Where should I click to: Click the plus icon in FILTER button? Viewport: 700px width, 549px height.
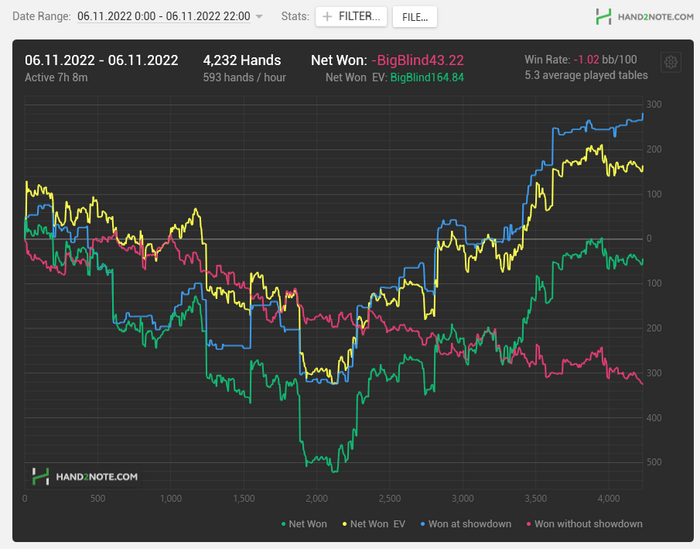327,17
